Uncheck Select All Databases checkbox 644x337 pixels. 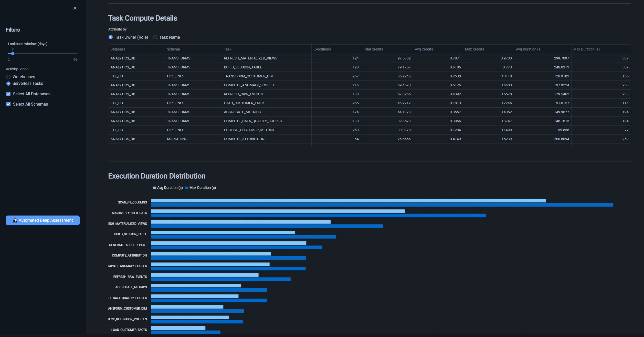8,94
